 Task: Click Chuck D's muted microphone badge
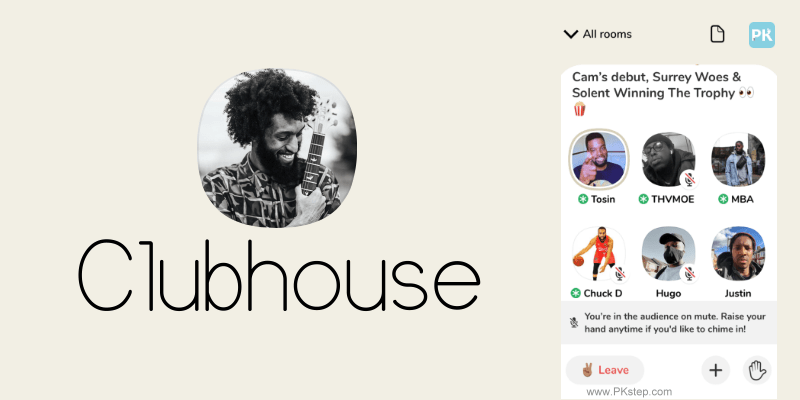point(620,273)
